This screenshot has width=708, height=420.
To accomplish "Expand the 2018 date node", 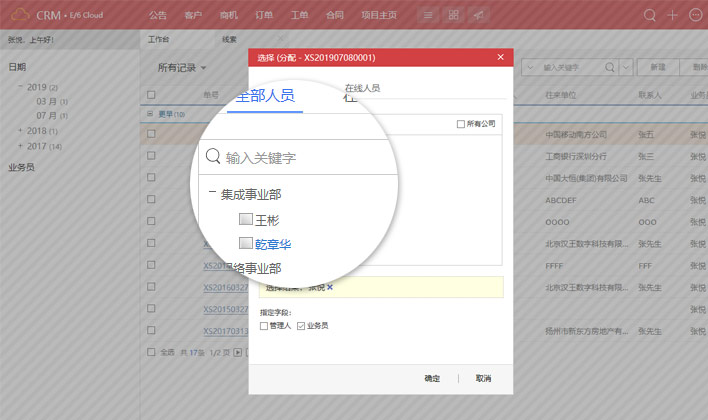I will point(20,131).
